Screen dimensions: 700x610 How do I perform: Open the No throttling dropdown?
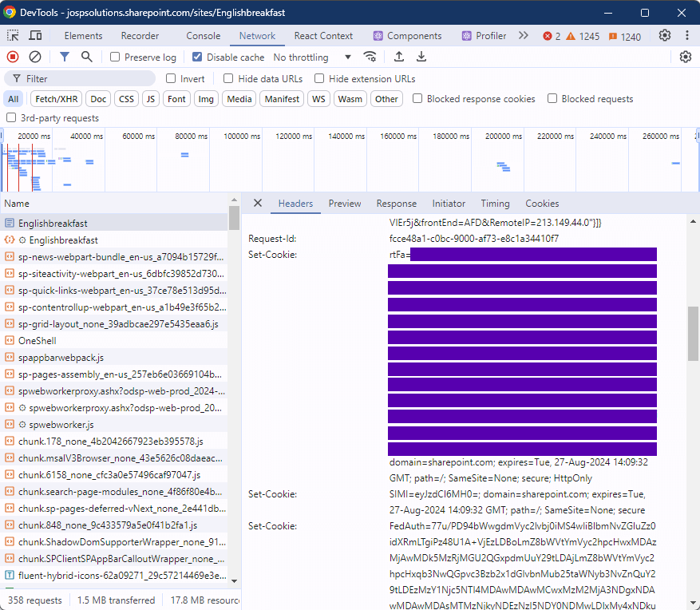click(312, 57)
